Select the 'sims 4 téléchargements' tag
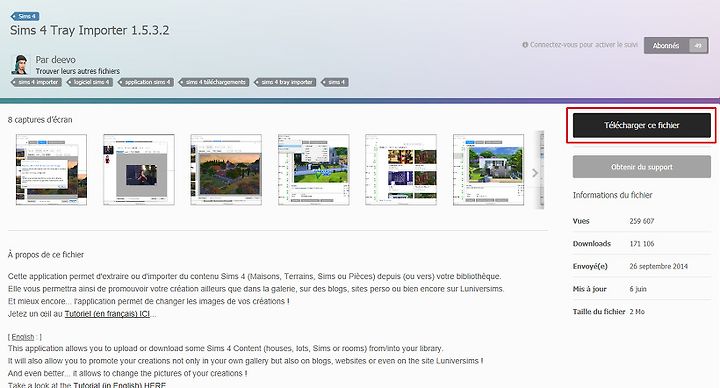720x388 pixels. pyautogui.click(x=214, y=82)
